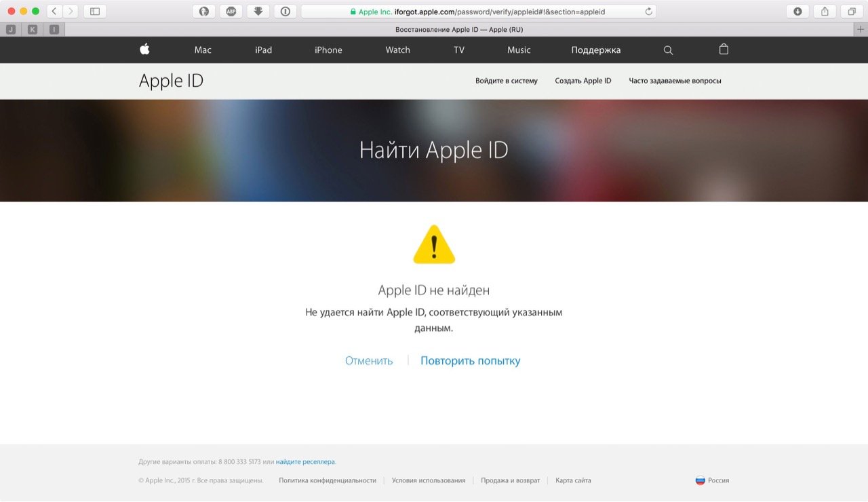This screenshot has height=502, width=868.
Task: Go forward with Safari's forward arrow
Action: (x=71, y=11)
